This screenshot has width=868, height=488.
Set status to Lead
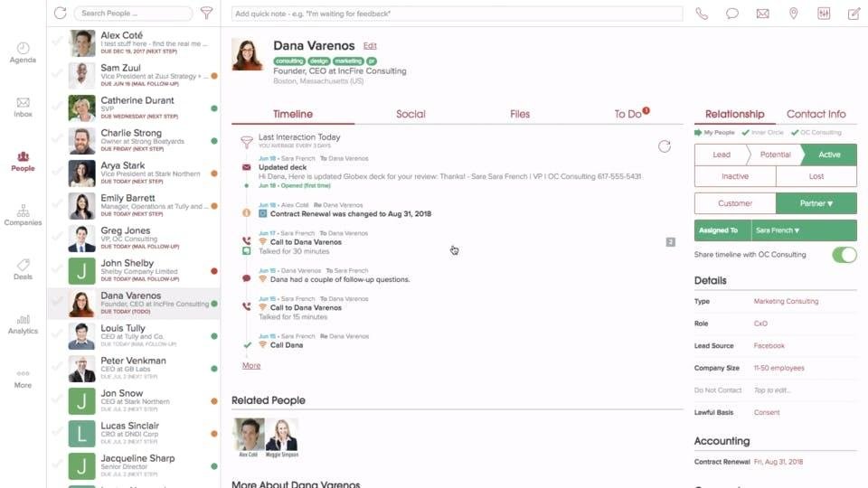721,155
